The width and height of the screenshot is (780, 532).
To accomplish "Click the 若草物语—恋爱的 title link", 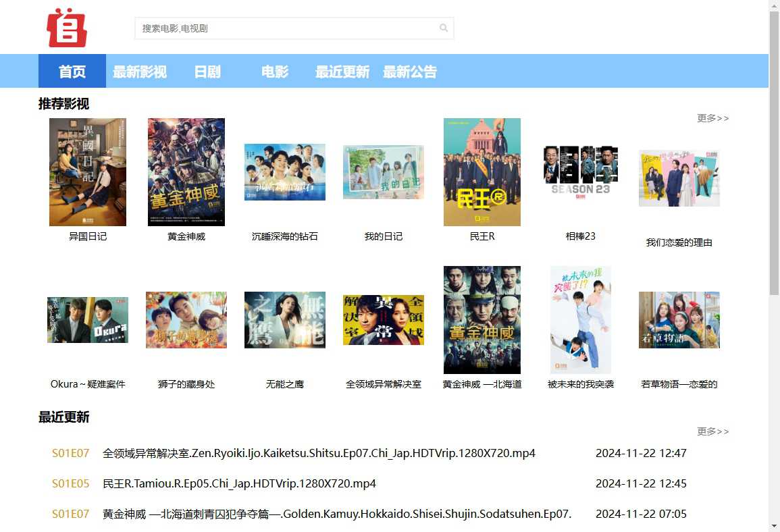I will pos(679,384).
